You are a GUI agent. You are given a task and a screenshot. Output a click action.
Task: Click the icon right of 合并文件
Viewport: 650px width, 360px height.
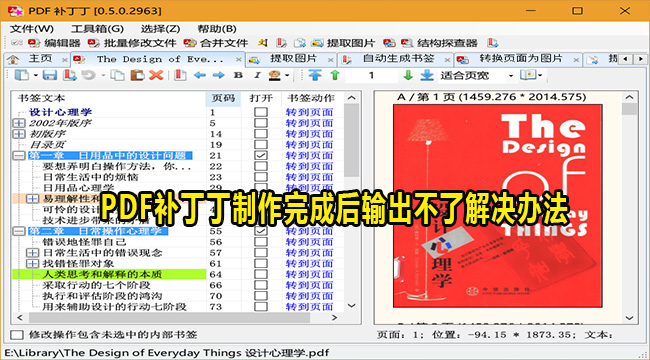tap(263, 43)
